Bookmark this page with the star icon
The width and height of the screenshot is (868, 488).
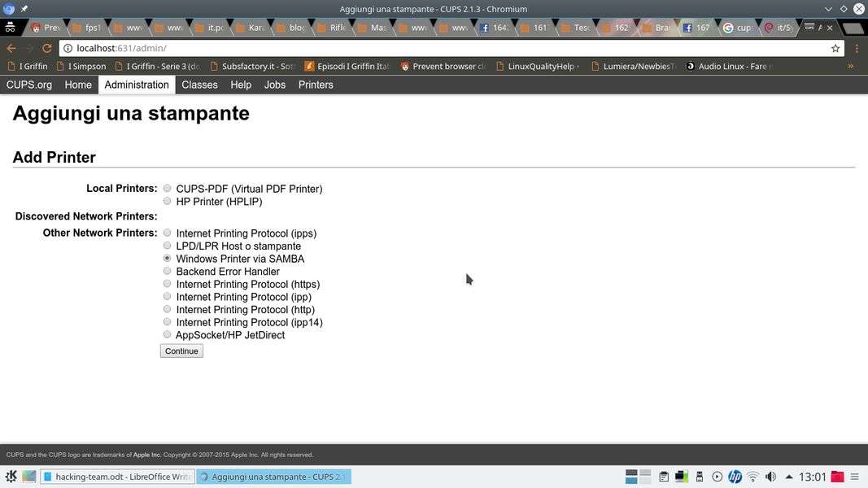coord(835,48)
